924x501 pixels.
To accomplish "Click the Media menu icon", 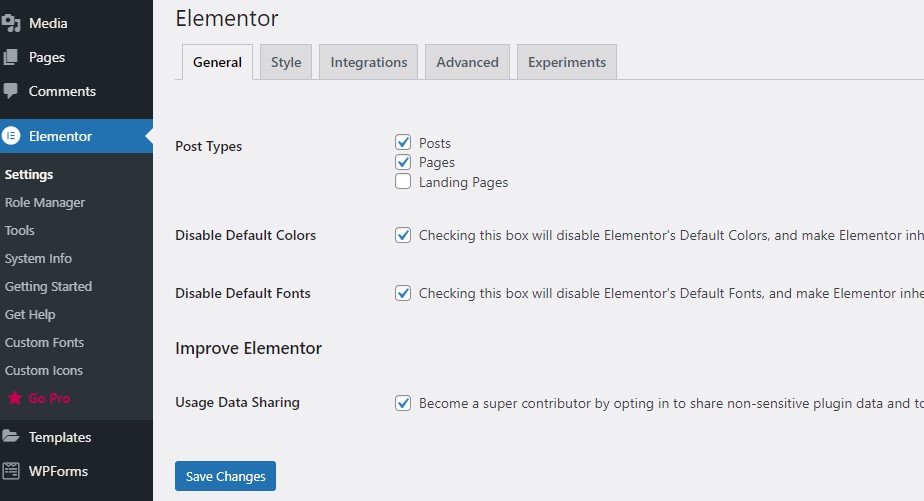I will (x=11, y=23).
